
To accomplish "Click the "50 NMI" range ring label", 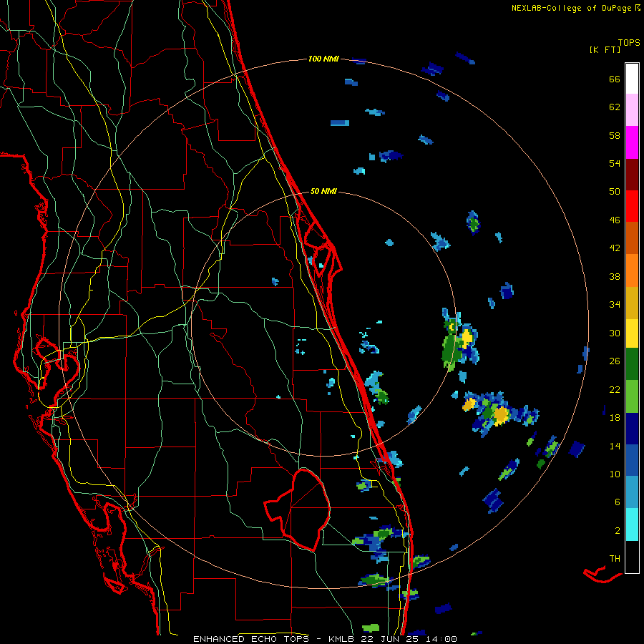I will 323,191.
